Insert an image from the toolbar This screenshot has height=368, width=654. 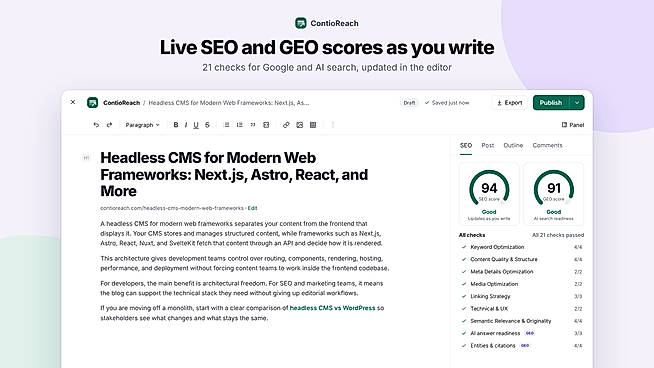tap(299, 125)
